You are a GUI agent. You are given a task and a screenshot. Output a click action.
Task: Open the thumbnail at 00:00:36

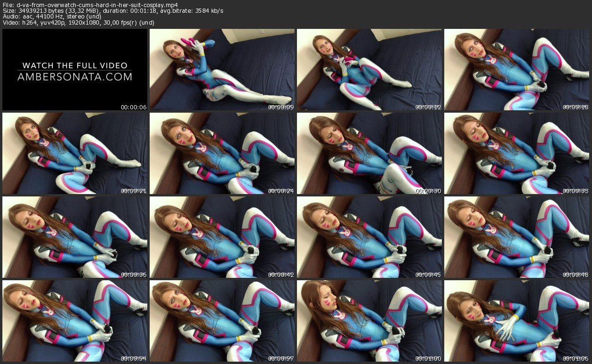point(75,237)
